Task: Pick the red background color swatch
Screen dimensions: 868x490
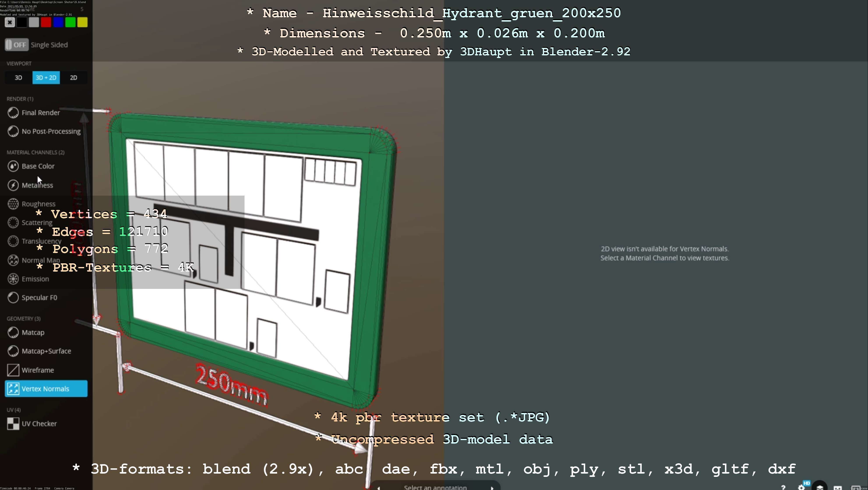Action: pyautogui.click(x=46, y=23)
